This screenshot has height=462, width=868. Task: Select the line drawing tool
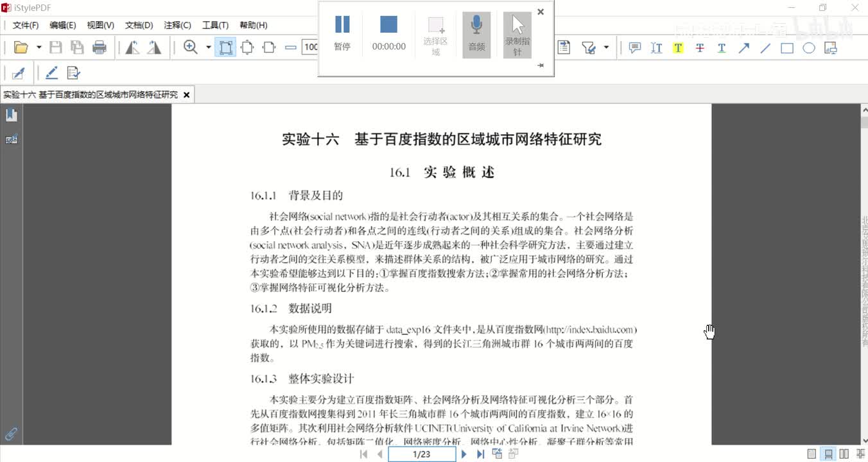pos(765,47)
